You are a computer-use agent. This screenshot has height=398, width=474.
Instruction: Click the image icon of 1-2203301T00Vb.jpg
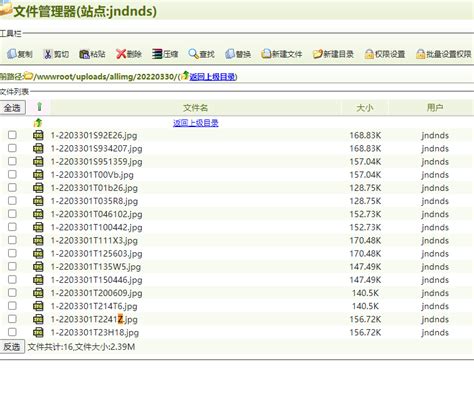pos(38,175)
